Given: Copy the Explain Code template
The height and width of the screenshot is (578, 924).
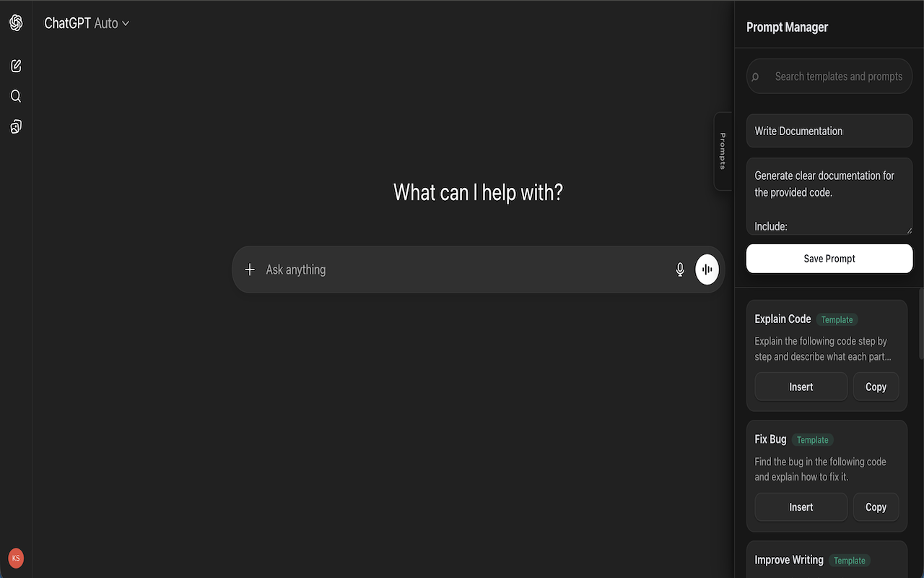Looking at the screenshot, I should tap(876, 386).
